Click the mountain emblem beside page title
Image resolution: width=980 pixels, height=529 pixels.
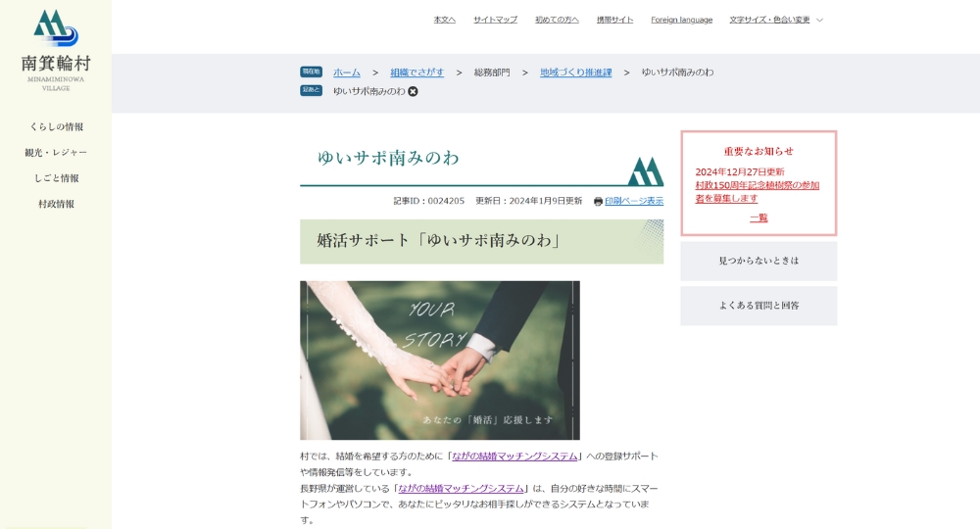(x=645, y=171)
